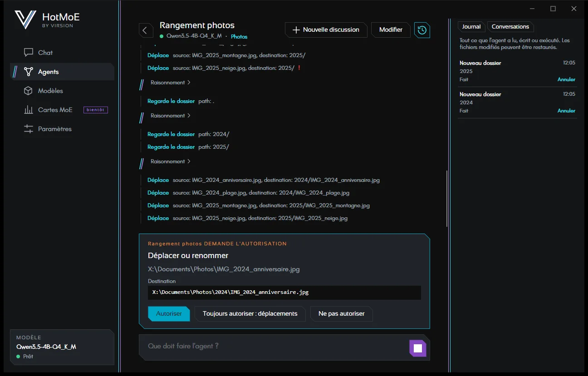Click Déplace row with destination 2025/IMG_2025_neige.jpg
The width and height of the screenshot is (588, 376).
tap(247, 218)
